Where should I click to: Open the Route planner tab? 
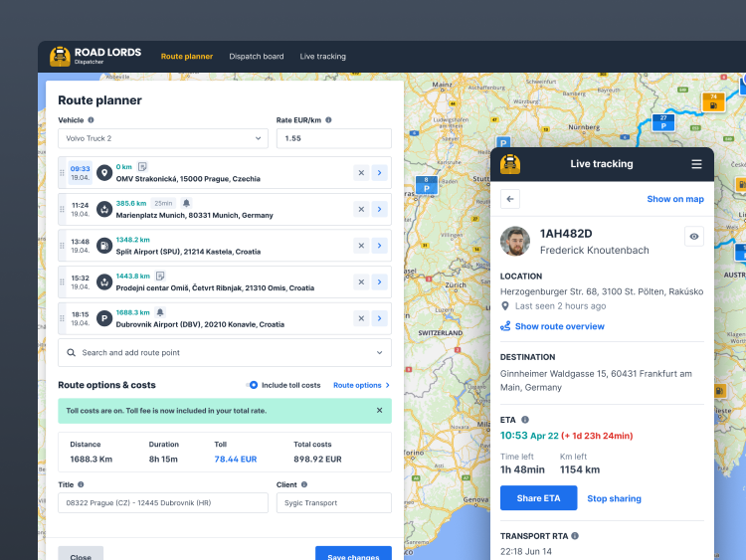click(x=187, y=56)
